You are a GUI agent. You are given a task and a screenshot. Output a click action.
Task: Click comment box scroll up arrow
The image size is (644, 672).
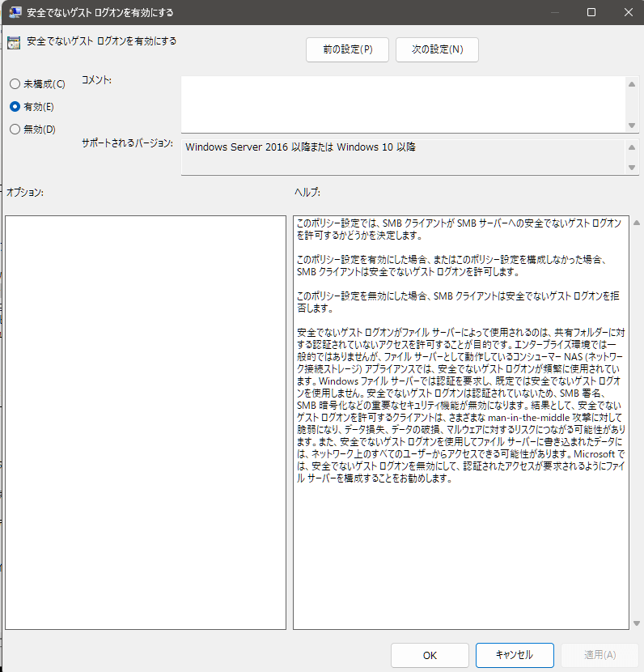pyautogui.click(x=632, y=84)
